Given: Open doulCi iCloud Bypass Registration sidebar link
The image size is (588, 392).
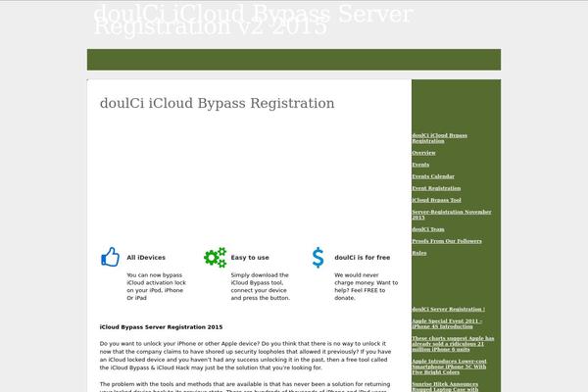Looking at the screenshot, I should pos(439,138).
